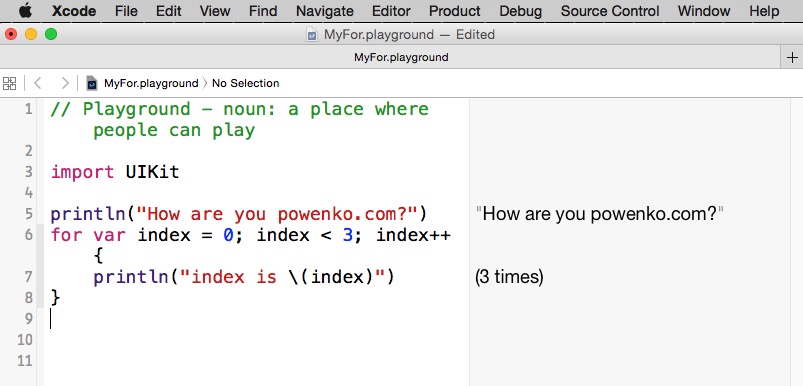Click the "How are you powenko.com?" result
The image size is (803, 386).
[599, 214]
